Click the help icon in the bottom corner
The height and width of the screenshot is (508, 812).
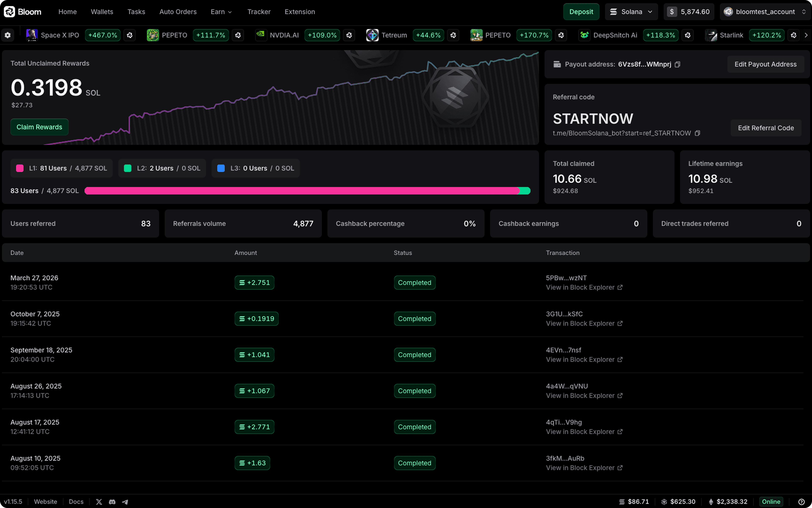(x=802, y=502)
